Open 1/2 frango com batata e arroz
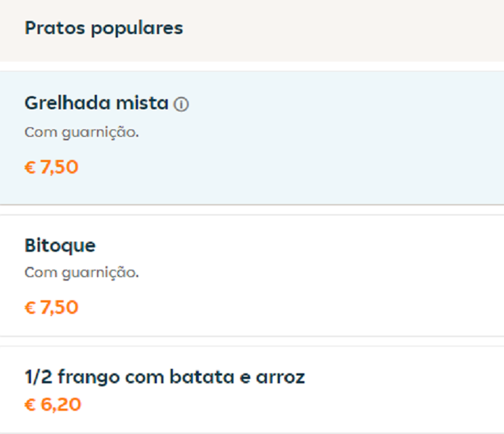 pos(165,377)
